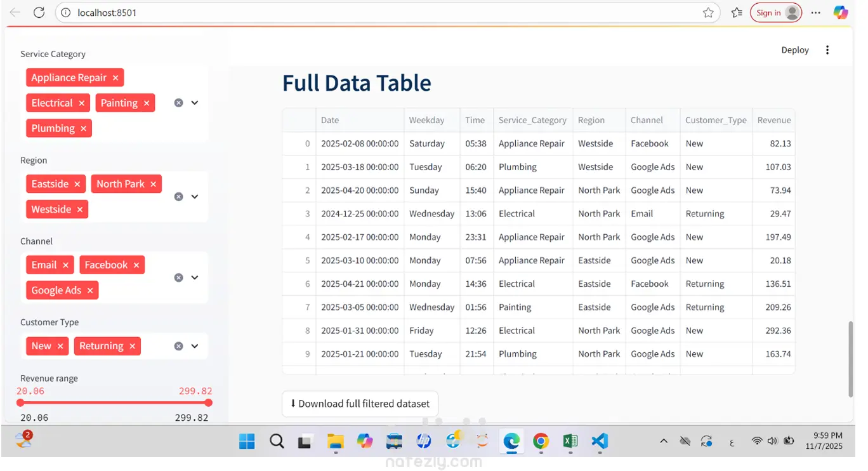Sort table by the Revenue column header

[x=773, y=120]
